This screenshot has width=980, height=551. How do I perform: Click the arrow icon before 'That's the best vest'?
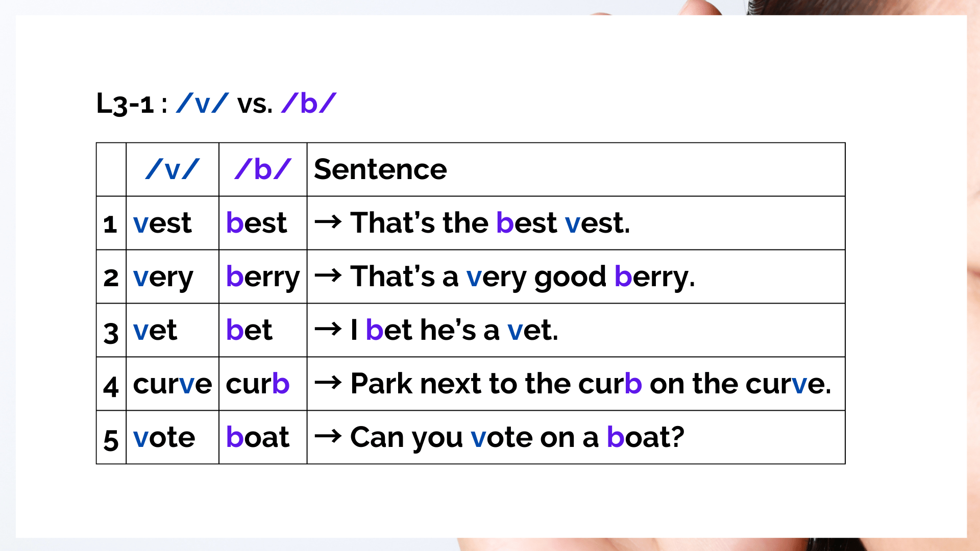click(x=328, y=222)
